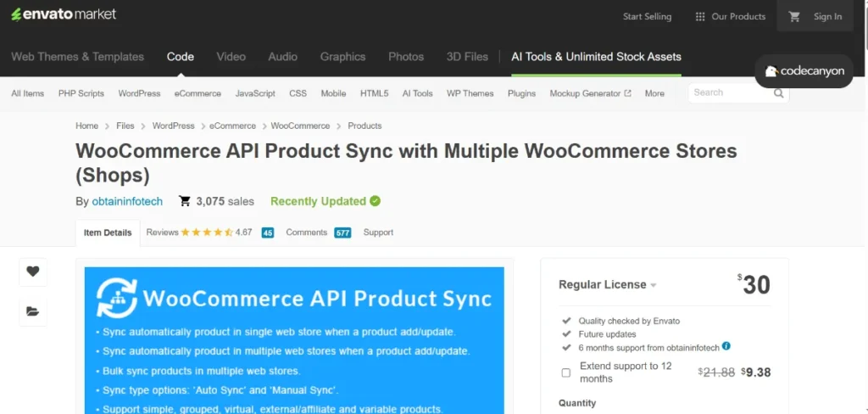Select the Photos menu item
Image resolution: width=868 pixels, height=414 pixels.
click(406, 57)
